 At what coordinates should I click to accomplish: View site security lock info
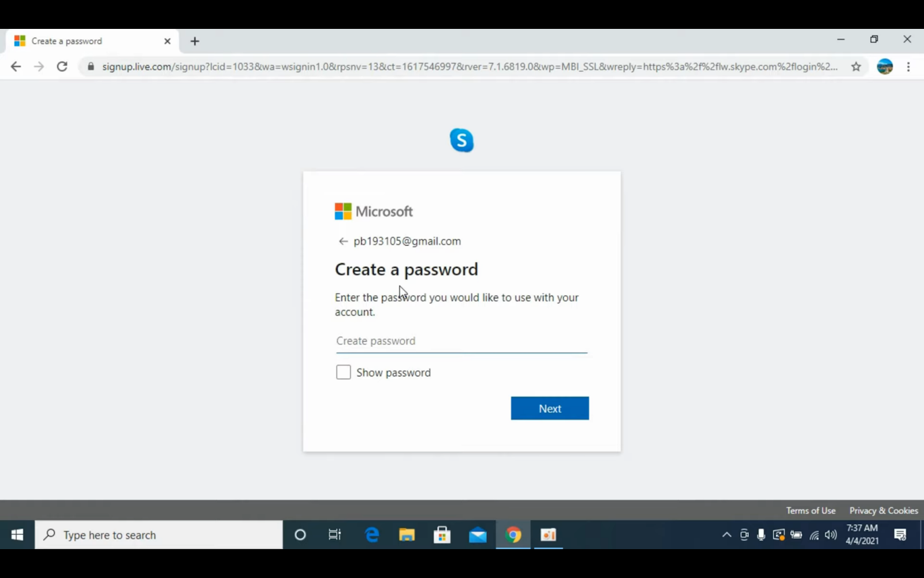point(91,66)
